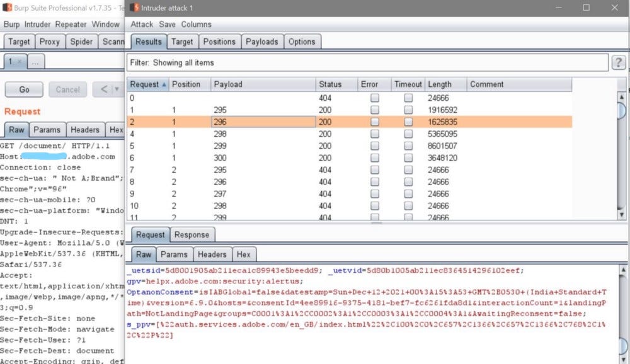
Task: Open the Save menu
Action: pyautogui.click(x=167, y=25)
